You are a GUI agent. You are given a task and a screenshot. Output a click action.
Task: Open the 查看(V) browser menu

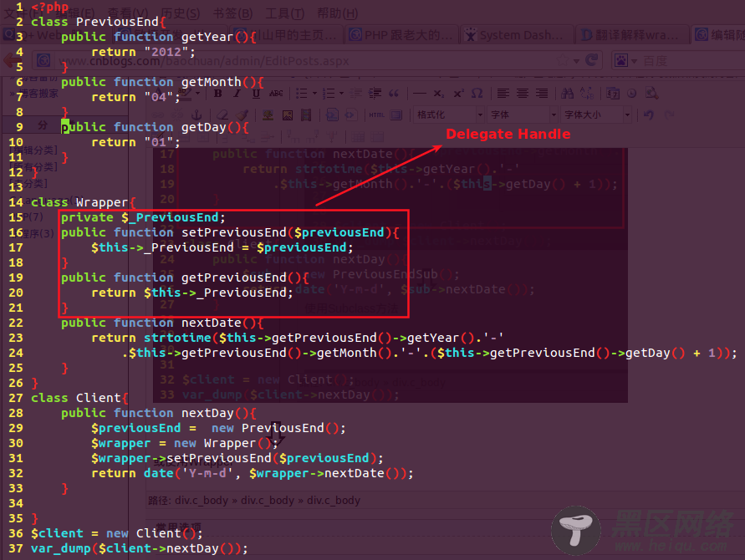click(127, 13)
